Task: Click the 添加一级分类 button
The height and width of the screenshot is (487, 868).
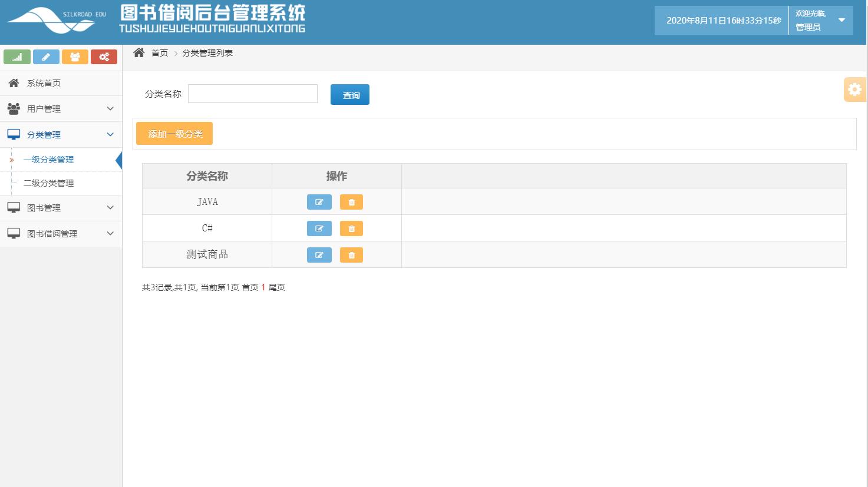Action: tap(174, 134)
